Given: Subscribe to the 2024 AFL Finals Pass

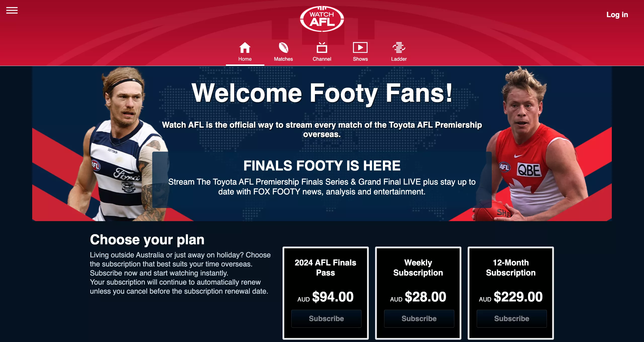Looking at the screenshot, I should coord(326,319).
